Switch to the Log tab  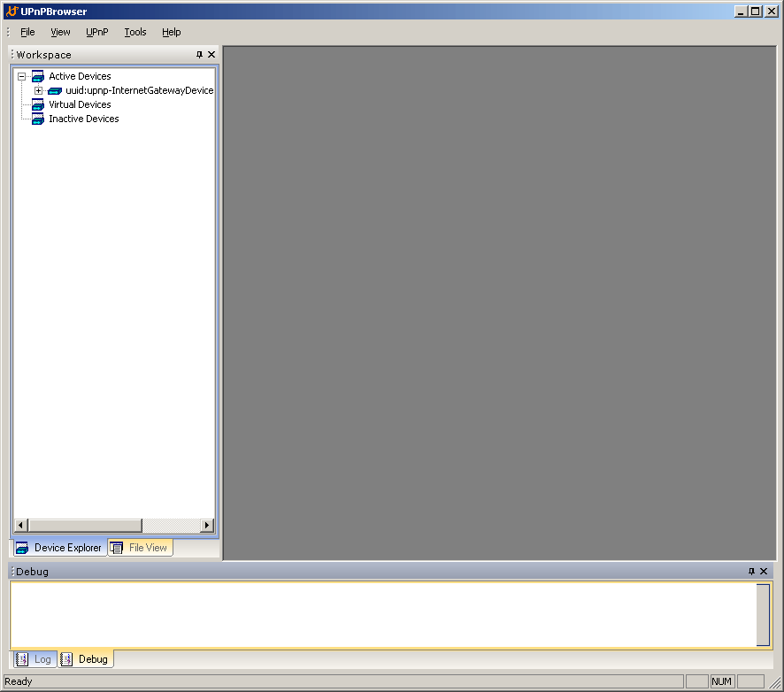(34, 659)
